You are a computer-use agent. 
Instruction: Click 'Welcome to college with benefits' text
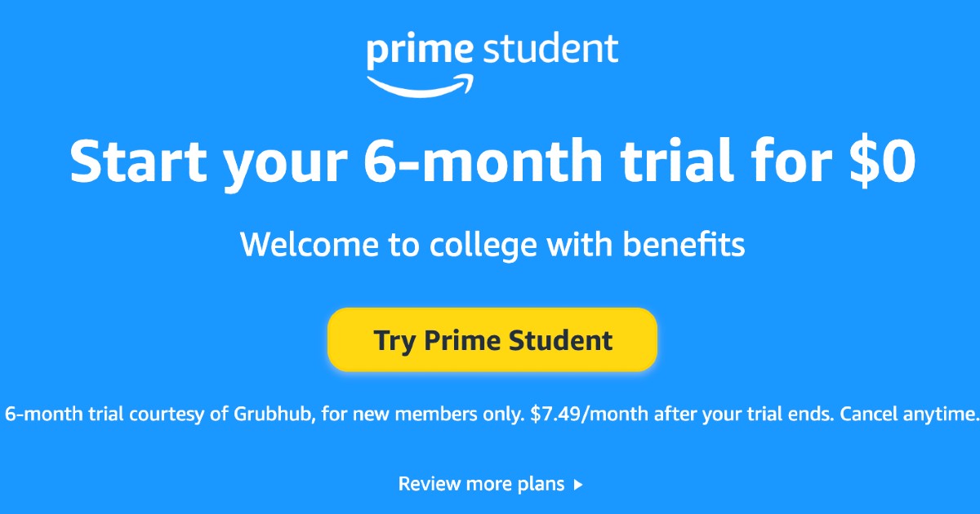coord(492,243)
